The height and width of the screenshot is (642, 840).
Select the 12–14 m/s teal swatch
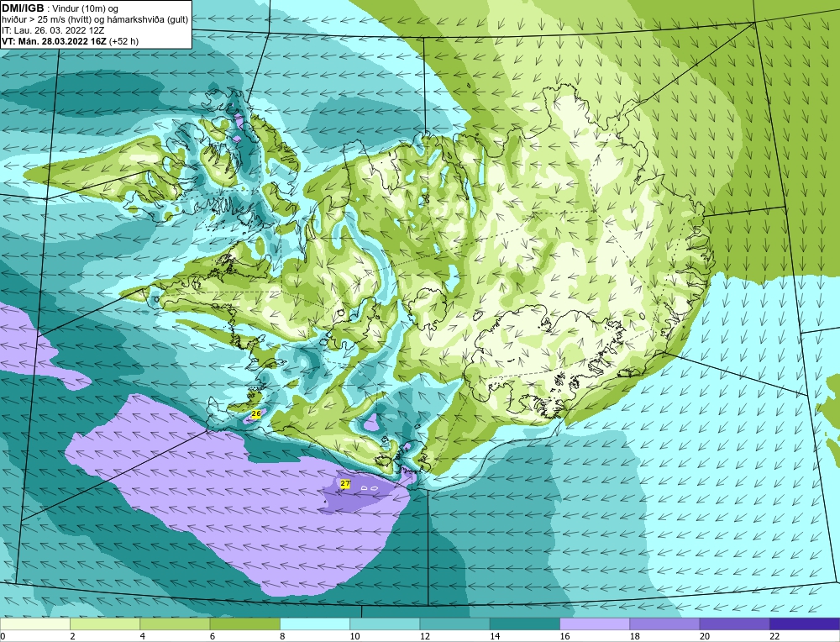(454, 624)
